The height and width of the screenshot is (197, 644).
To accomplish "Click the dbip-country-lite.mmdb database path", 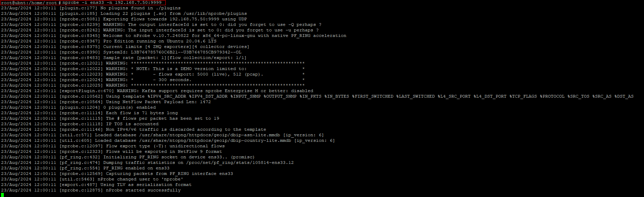I will pos(215,140).
